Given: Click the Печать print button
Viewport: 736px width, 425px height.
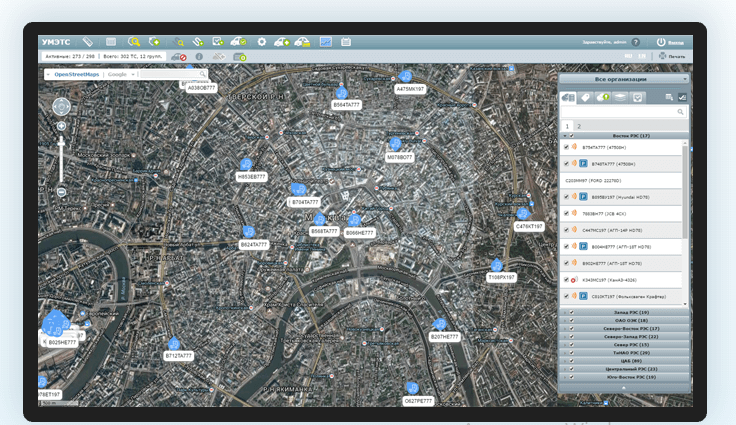Looking at the screenshot, I should (672, 56).
